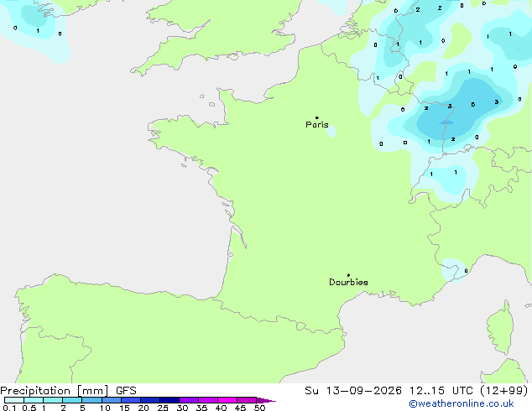Click the 5 mm legend color swatch
The height and width of the screenshot is (411, 532).
click(92, 400)
